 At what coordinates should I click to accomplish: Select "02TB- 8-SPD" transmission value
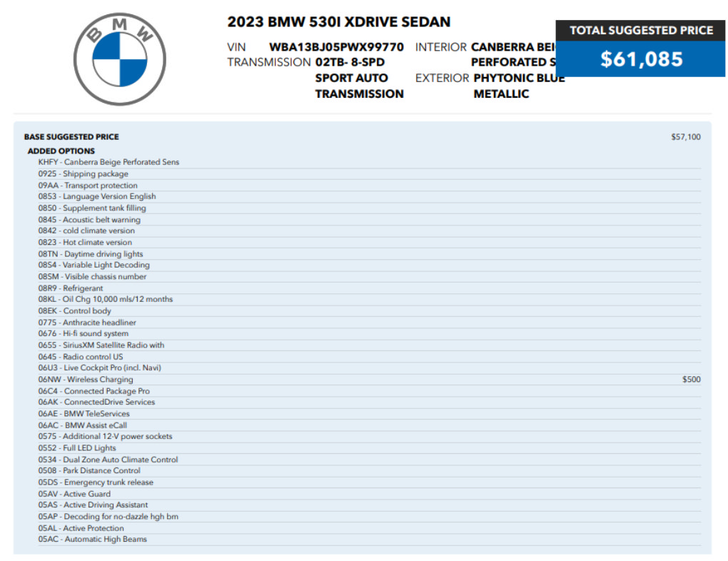(x=350, y=62)
